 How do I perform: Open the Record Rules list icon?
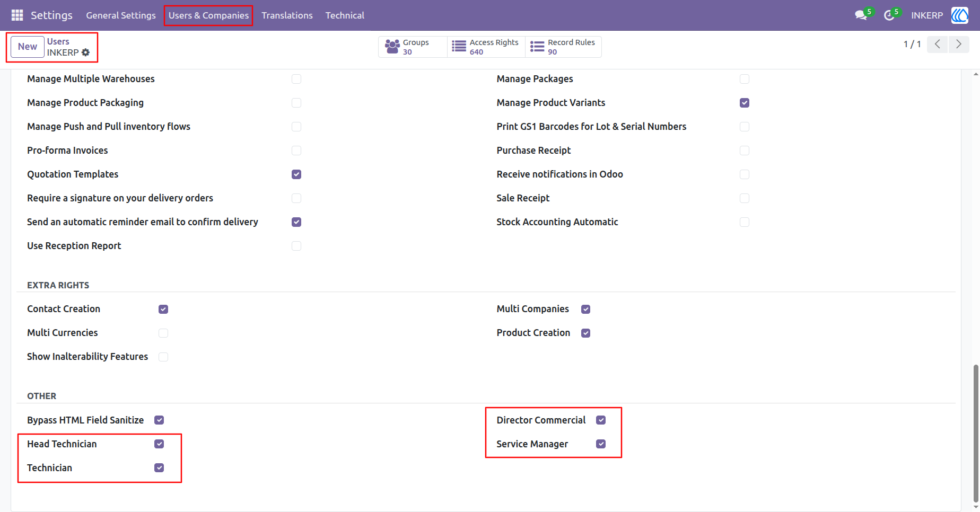point(537,47)
